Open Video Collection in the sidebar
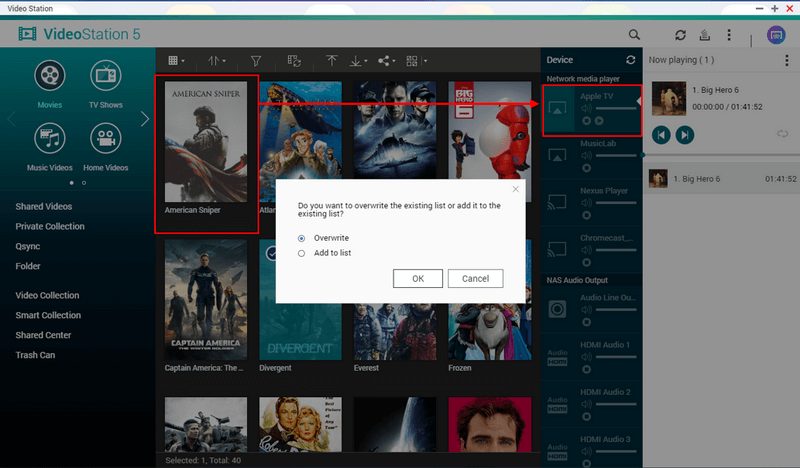Viewport: 800px width, 468px height. [x=47, y=295]
